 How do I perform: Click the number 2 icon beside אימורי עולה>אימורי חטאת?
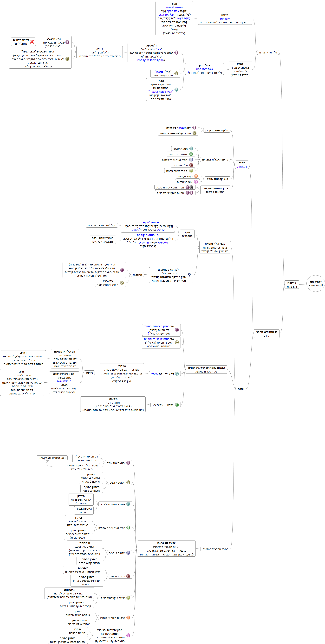(x=194, y=133)
